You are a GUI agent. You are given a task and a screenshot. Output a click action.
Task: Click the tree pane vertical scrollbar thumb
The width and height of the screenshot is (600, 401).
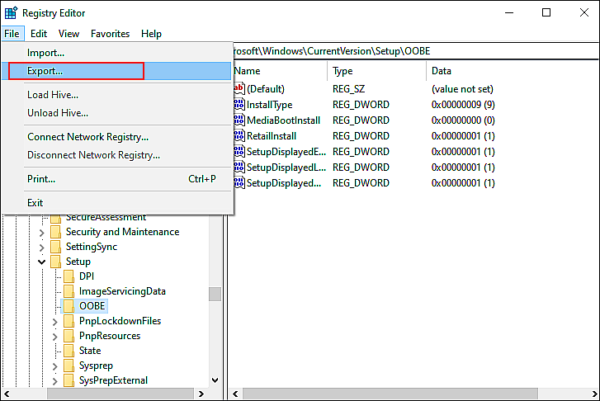click(215, 294)
